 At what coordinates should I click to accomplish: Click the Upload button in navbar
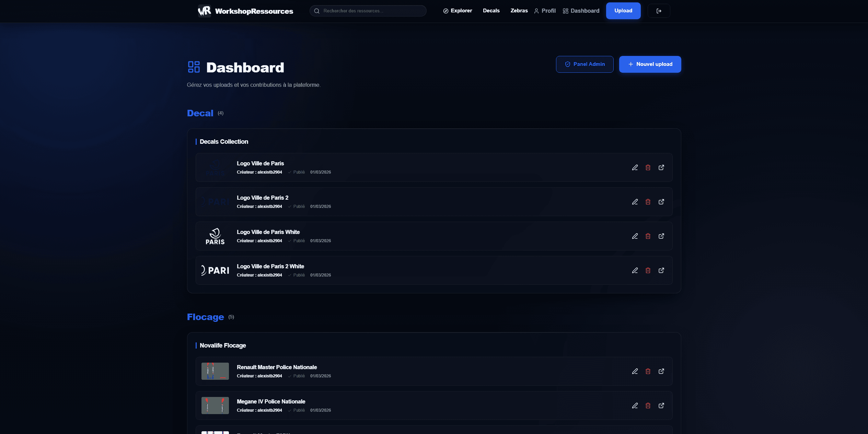(623, 11)
